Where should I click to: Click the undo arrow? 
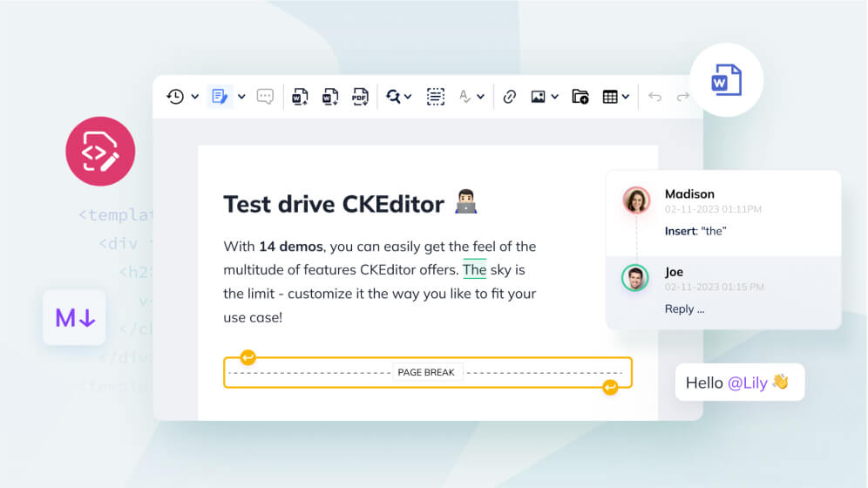[655, 97]
